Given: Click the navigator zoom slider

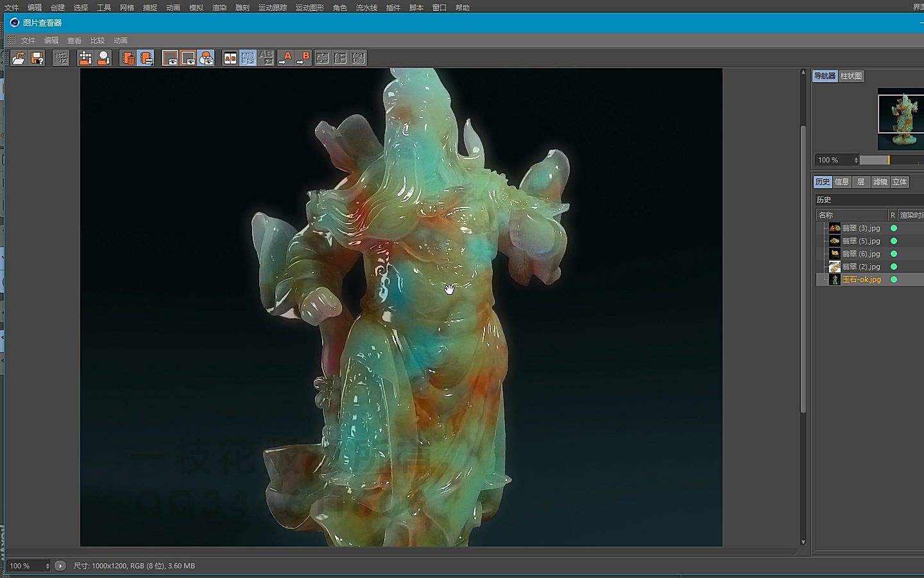Looking at the screenshot, I should 889,160.
